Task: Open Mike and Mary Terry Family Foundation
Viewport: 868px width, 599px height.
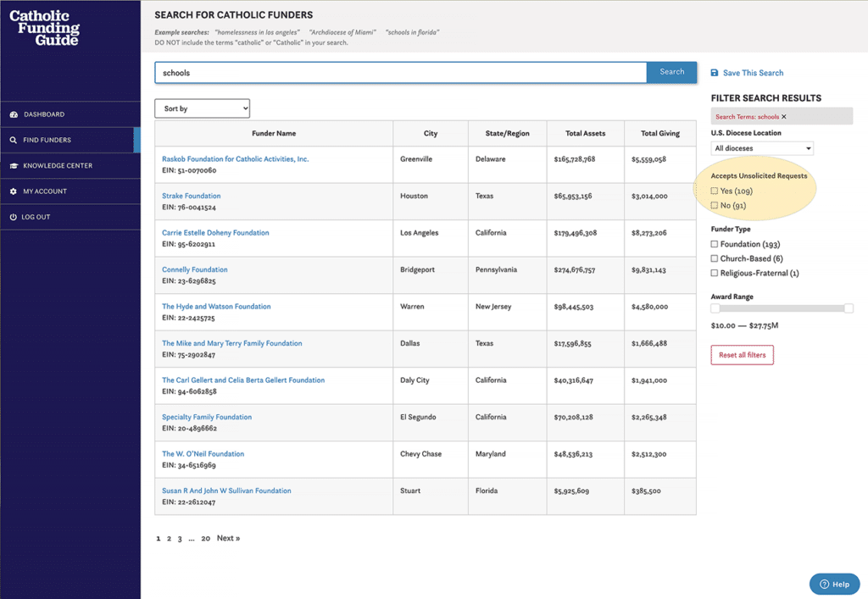Action: pos(232,343)
